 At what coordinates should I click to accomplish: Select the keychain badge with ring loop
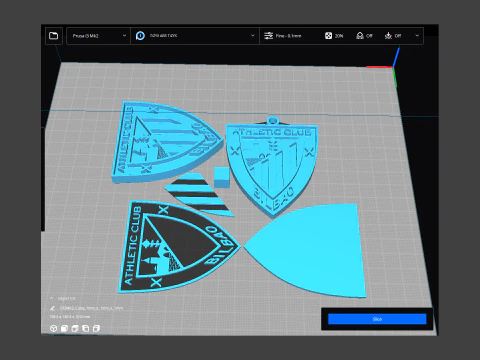pyautogui.click(x=272, y=167)
